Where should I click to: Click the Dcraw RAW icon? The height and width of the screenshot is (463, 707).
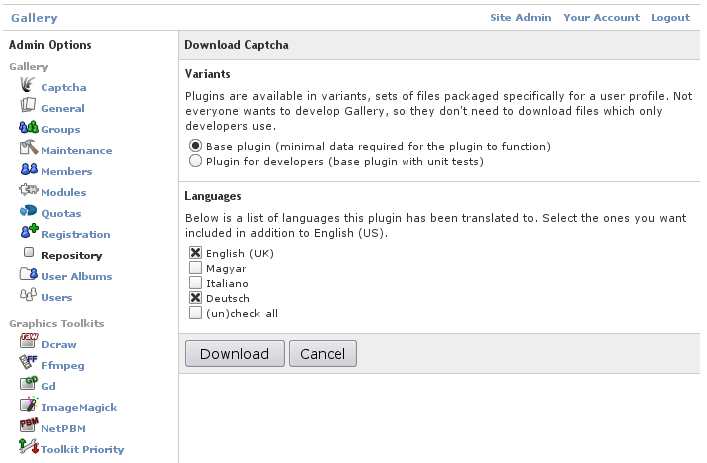coord(29,341)
